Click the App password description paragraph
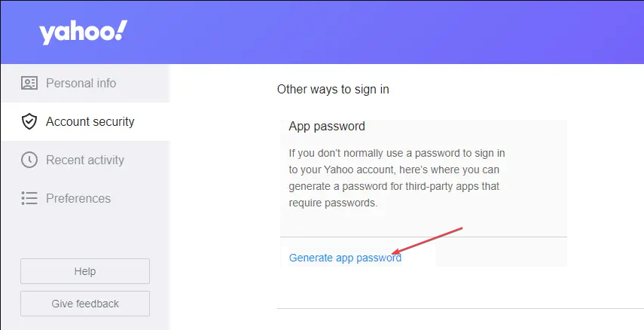The image size is (644, 330). point(397,178)
